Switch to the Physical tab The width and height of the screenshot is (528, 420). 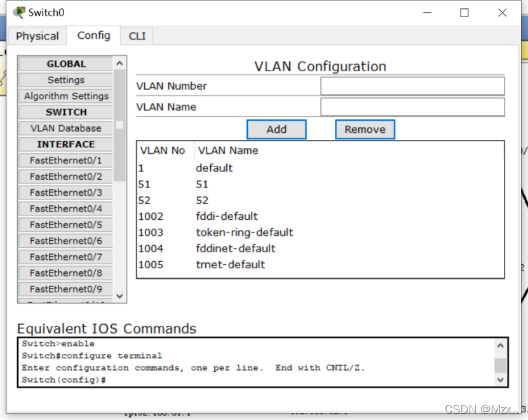click(37, 36)
